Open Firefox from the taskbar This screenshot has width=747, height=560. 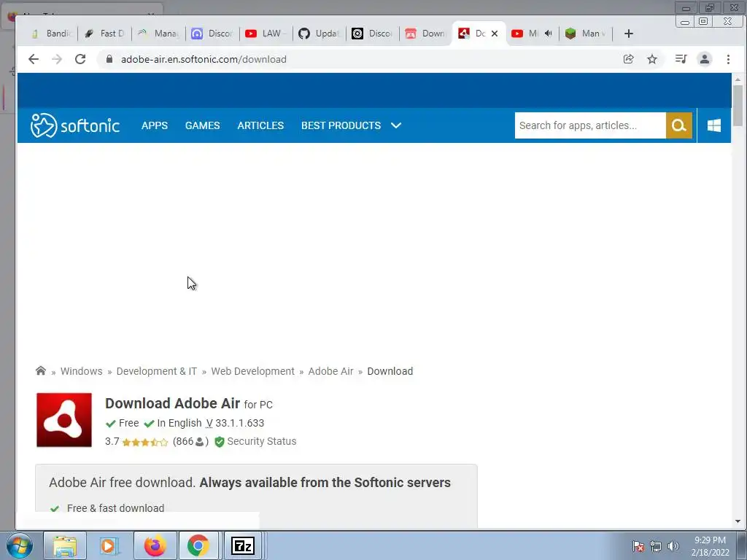point(155,545)
